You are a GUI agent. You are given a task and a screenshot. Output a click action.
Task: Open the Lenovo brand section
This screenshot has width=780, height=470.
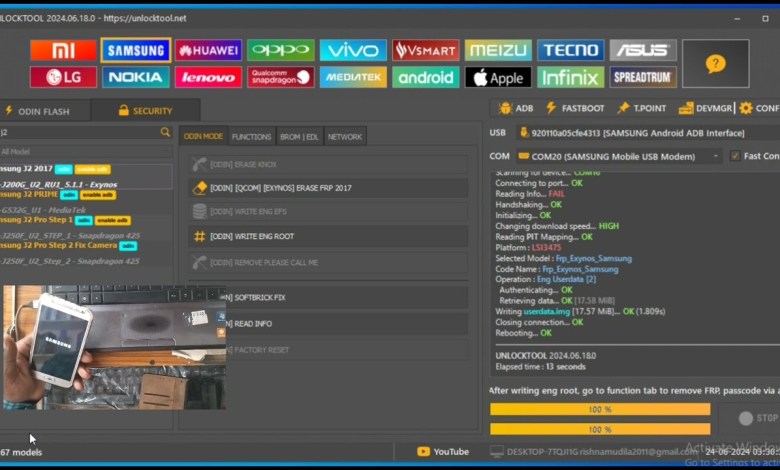[x=208, y=77]
